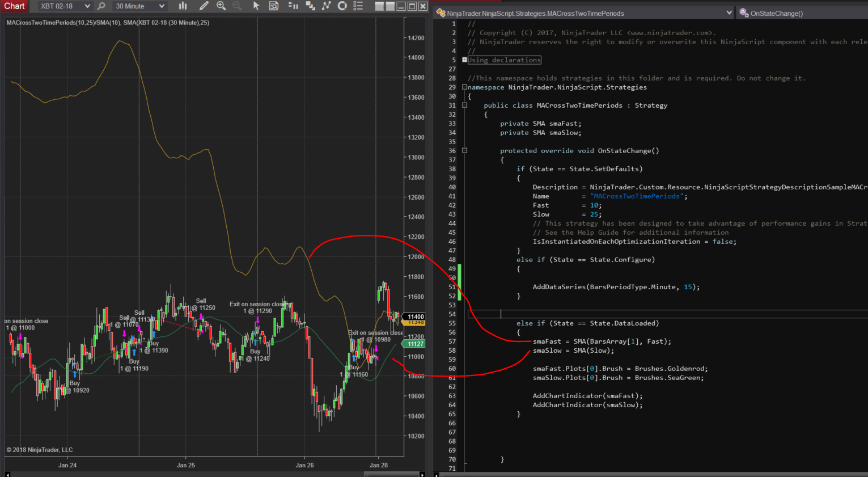
Task: Click the smaFast = SMA(BarsArray[1], Fast) line
Action: click(x=602, y=341)
